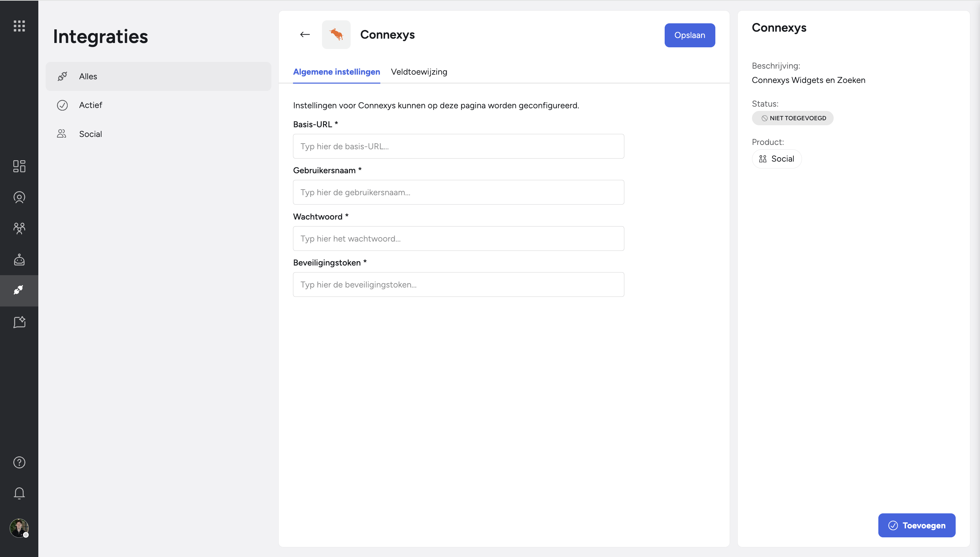Click the 'Product:' label
The height and width of the screenshot is (557, 980).
point(768,142)
